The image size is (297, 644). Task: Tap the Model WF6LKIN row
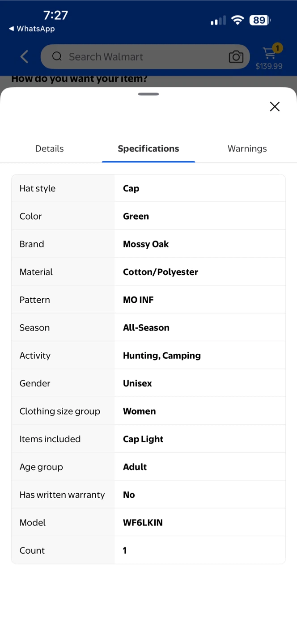click(x=148, y=522)
